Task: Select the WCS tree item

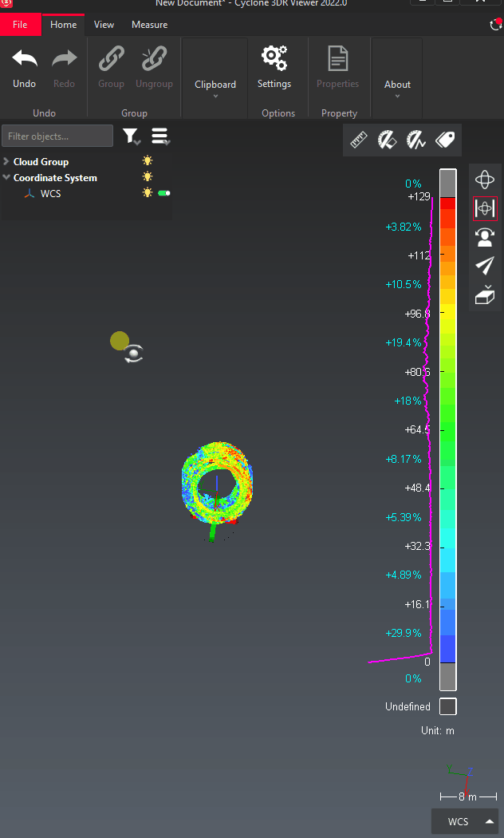Action: tap(51, 194)
